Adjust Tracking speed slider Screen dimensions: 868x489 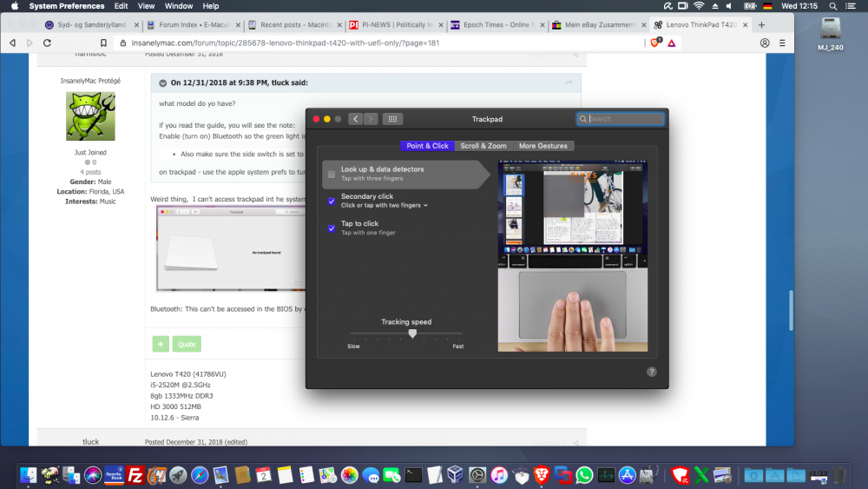(412, 334)
